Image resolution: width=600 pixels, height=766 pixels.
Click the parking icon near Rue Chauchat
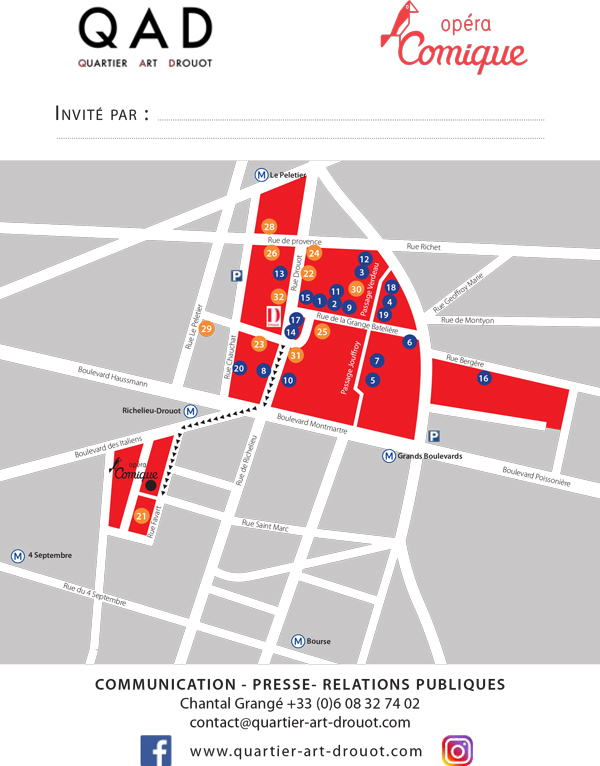[x=237, y=276]
